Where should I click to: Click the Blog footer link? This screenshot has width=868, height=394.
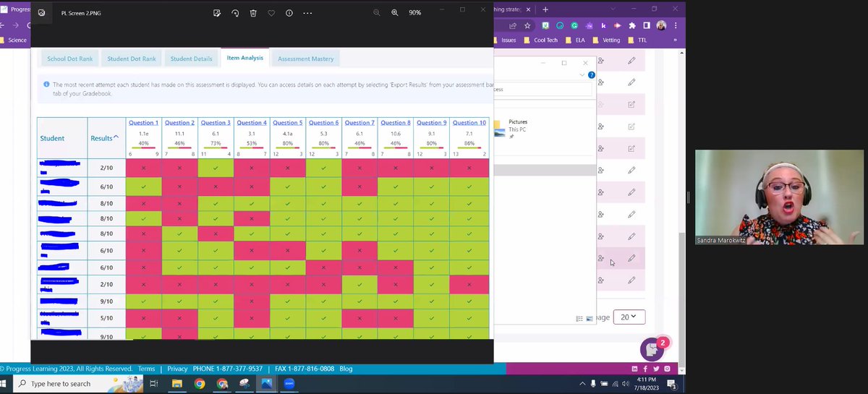(346, 369)
